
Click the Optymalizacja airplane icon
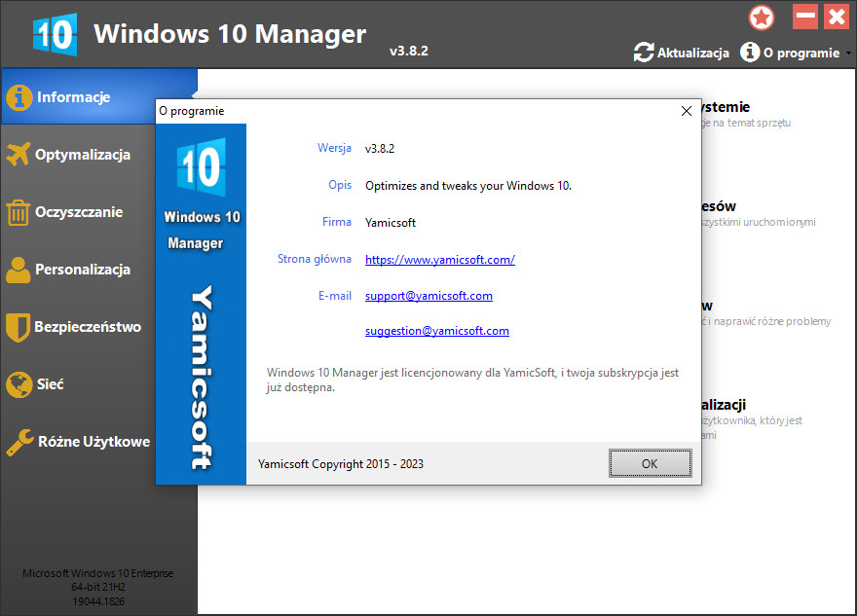(x=19, y=154)
